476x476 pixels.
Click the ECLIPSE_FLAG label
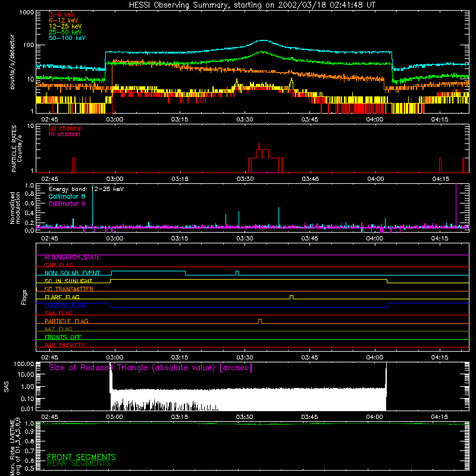(x=65, y=305)
